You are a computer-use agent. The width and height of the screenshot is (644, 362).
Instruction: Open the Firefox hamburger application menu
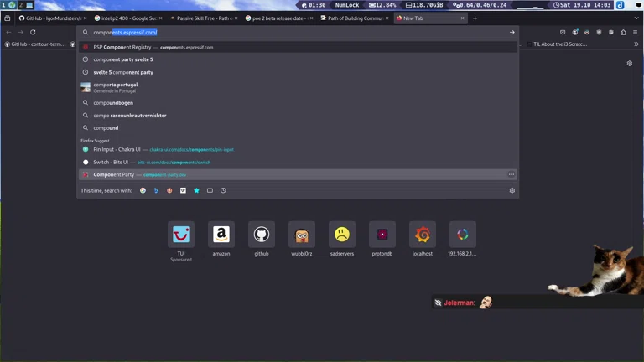point(636,33)
